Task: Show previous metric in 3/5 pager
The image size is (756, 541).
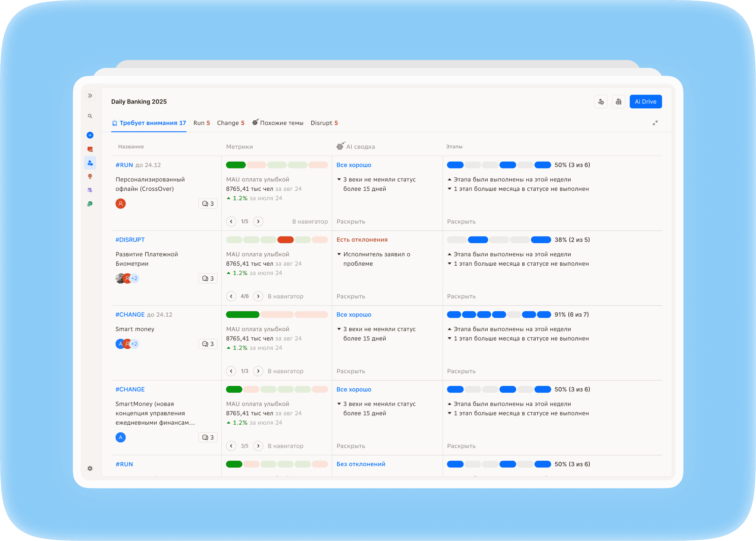Action: pos(231,446)
